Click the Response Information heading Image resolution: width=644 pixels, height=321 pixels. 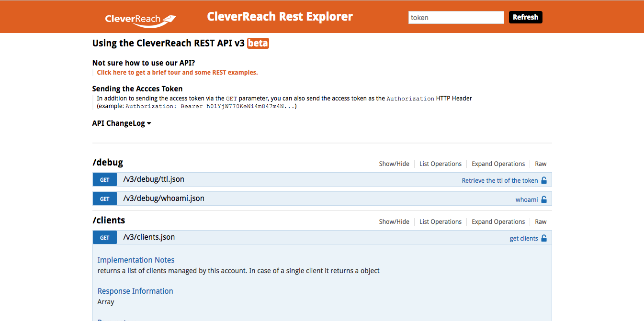tap(136, 291)
